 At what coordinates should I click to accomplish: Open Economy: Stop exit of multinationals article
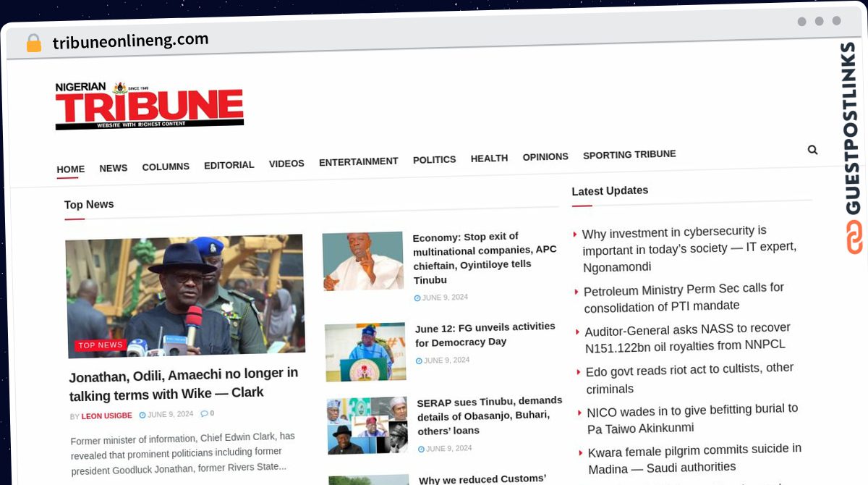coord(485,258)
